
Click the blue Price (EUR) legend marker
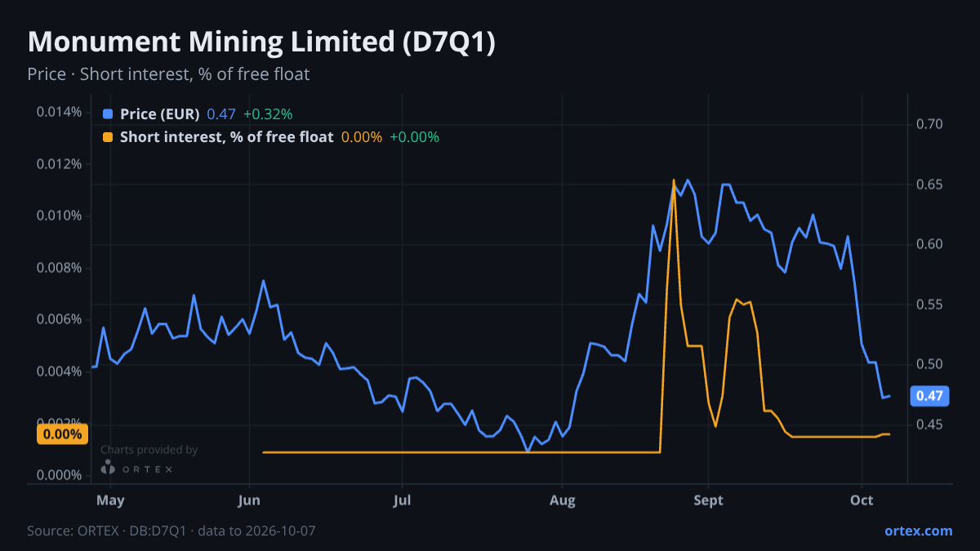click(108, 114)
